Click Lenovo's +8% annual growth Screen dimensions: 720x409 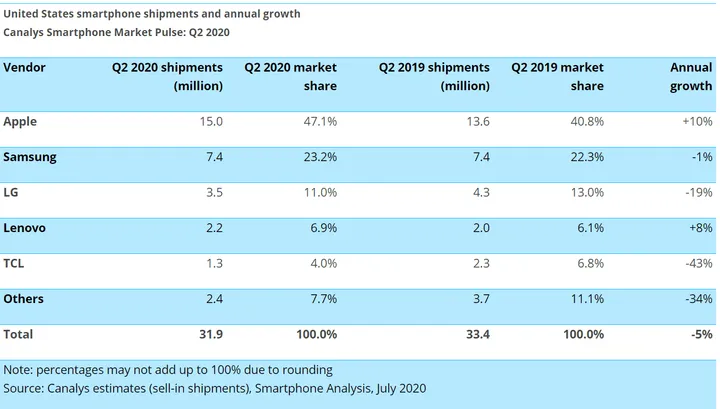click(701, 228)
